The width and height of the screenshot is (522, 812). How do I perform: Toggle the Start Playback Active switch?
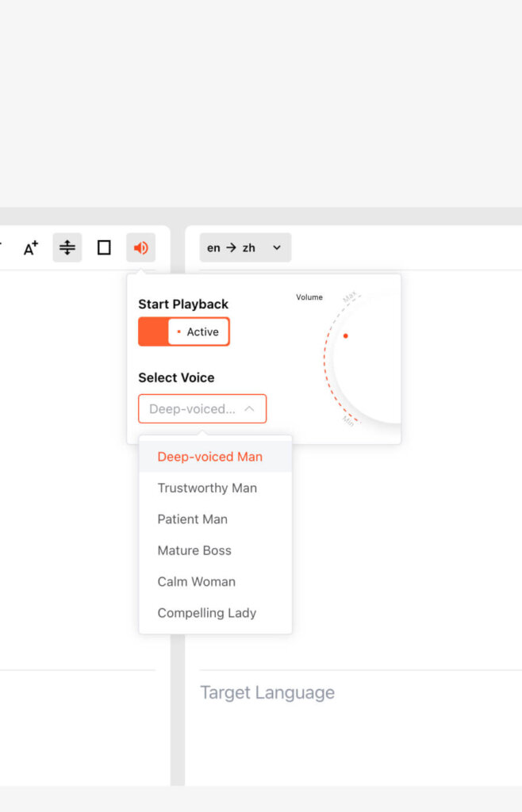(184, 331)
